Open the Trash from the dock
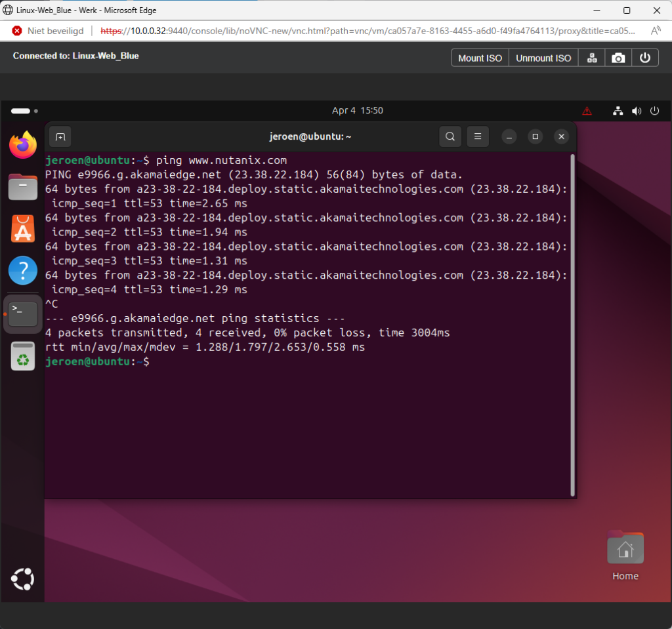This screenshot has width=672, height=629. [23, 356]
